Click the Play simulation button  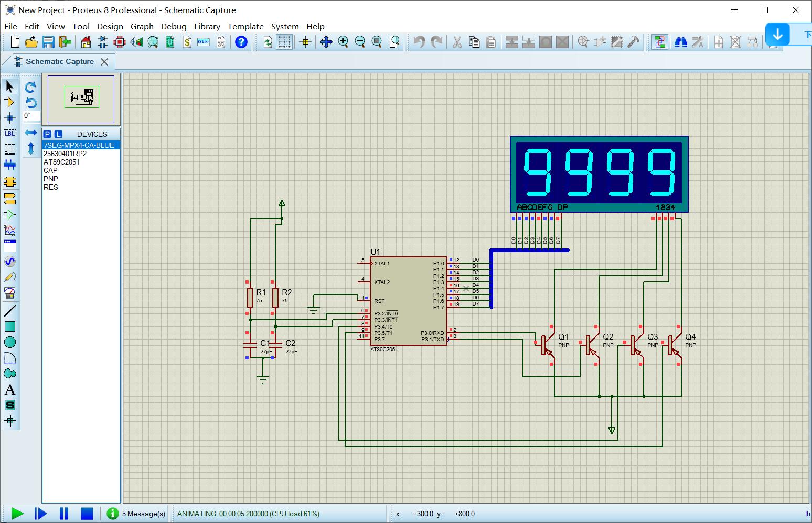pyautogui.click(x=17, y=514)
